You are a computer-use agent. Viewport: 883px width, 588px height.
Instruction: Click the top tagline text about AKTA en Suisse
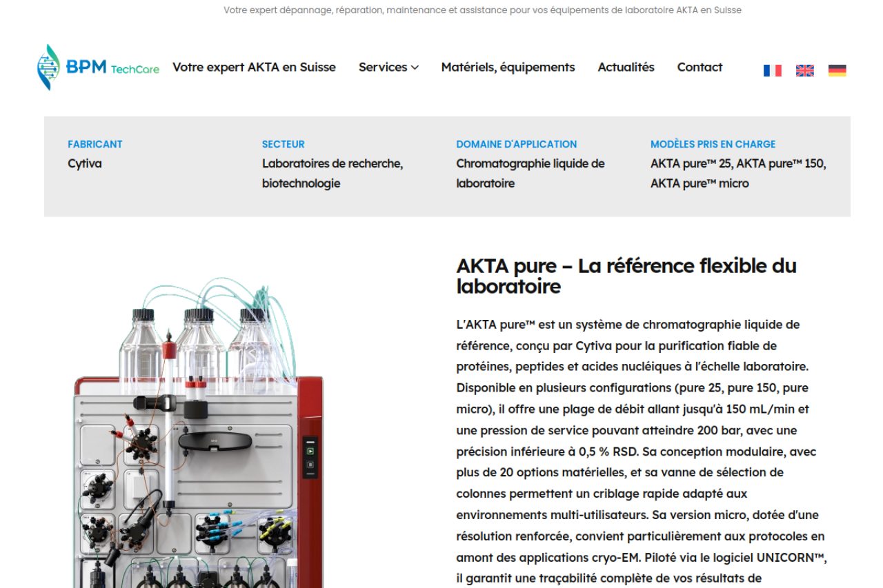(482, 10)
